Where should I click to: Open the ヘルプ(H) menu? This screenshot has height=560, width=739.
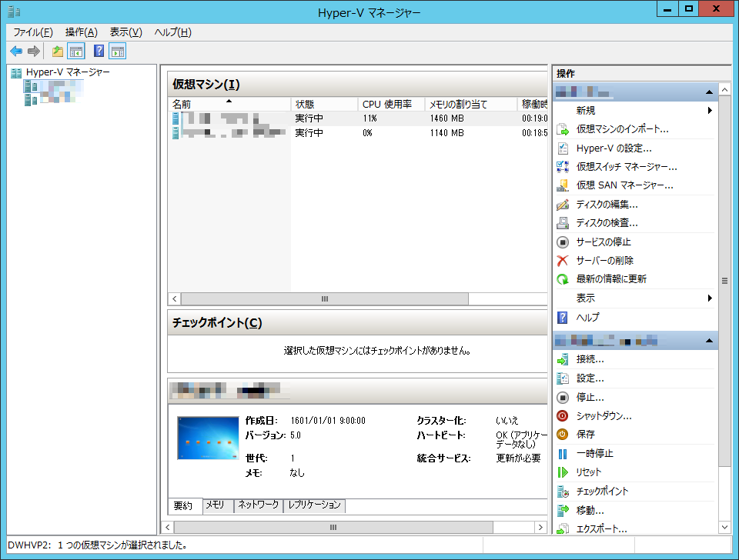(173, 32)
